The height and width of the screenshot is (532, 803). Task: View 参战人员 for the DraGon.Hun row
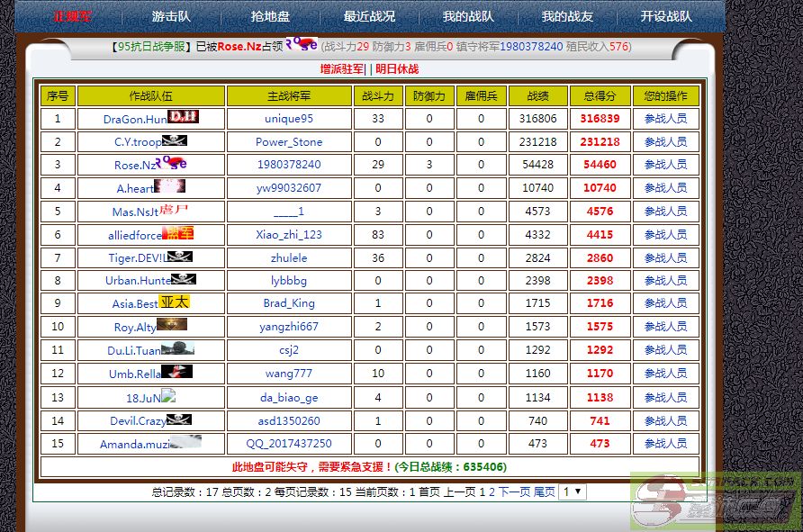665,118
